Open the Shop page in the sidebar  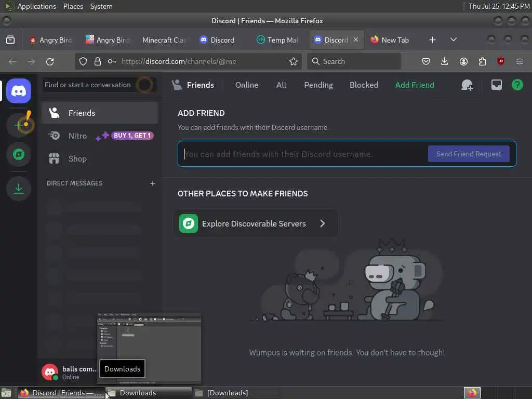(x=100, y=158)
